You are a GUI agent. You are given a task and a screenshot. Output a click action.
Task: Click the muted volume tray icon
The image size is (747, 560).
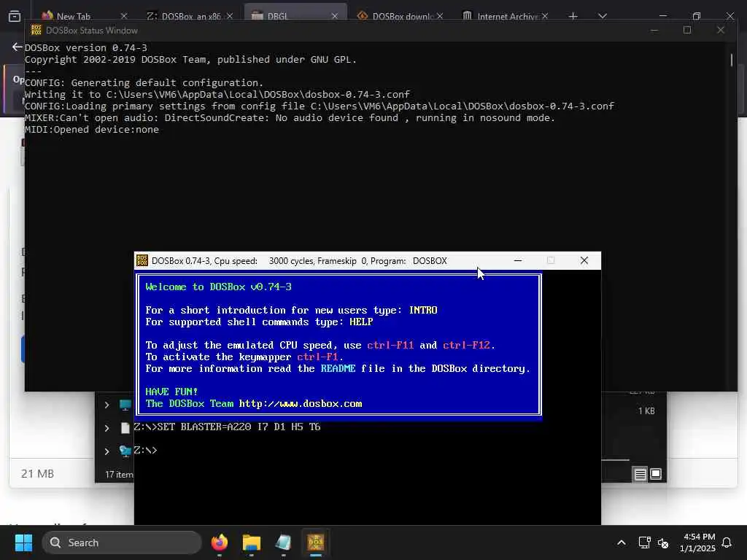point(662,542)
